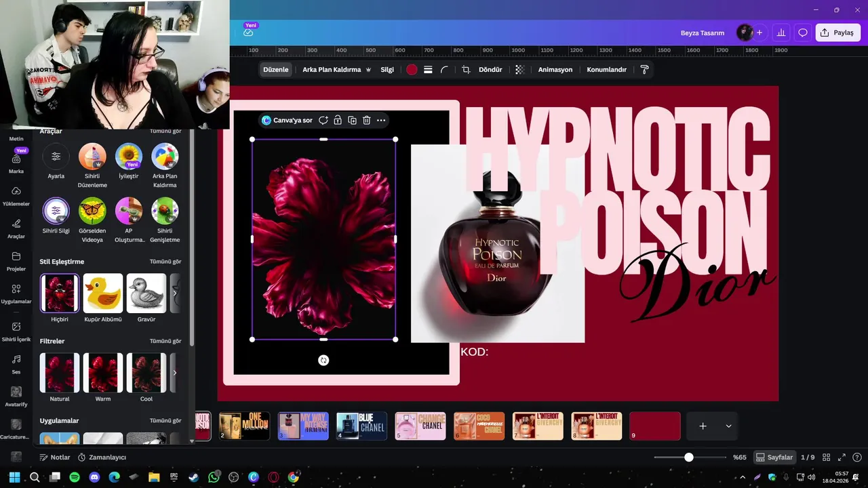Click the crop icon in toolbar
This screenshot has width=868, height=488.
466,69
